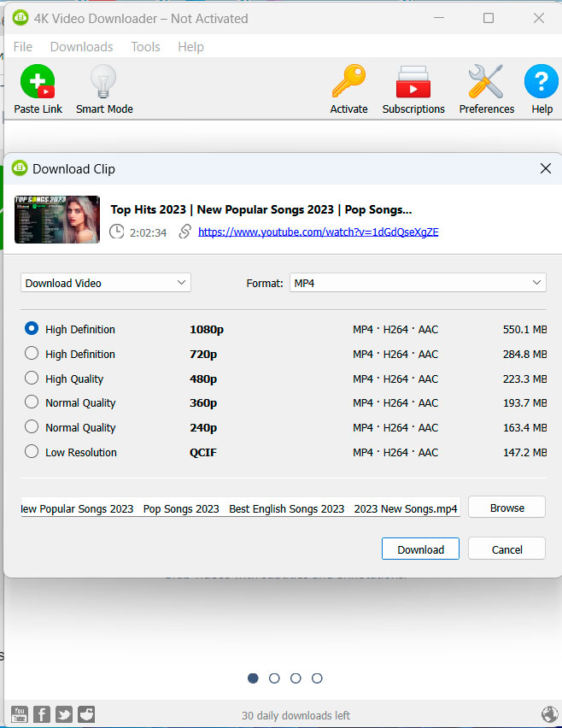Click the Help question mark icon

pos(541,82)
